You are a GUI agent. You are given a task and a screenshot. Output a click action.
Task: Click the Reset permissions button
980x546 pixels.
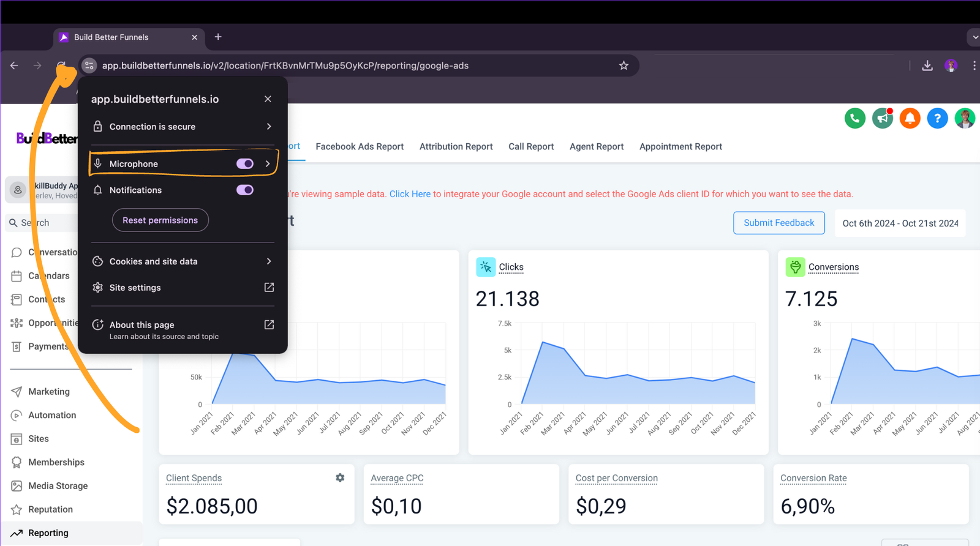coord(160,220)
